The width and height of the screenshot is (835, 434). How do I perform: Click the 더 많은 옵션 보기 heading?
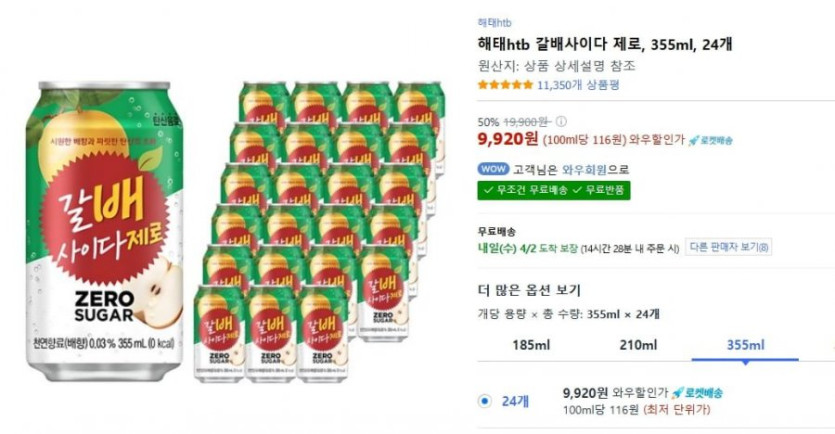[x=529, y=290]
